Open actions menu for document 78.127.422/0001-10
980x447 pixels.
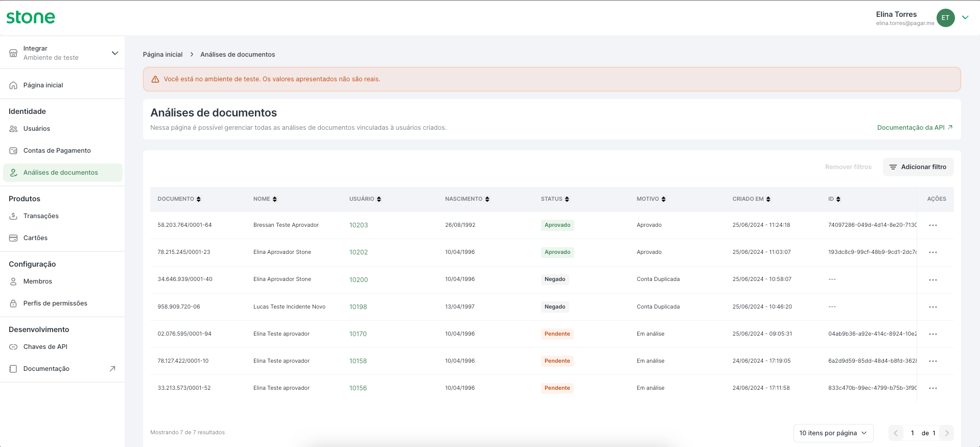click(933, 361)
